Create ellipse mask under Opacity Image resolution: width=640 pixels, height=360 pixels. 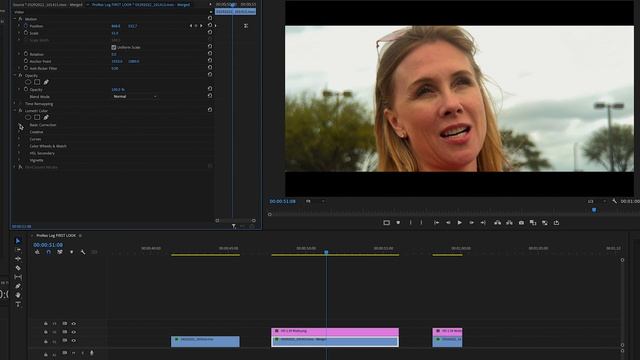[28, 82]
